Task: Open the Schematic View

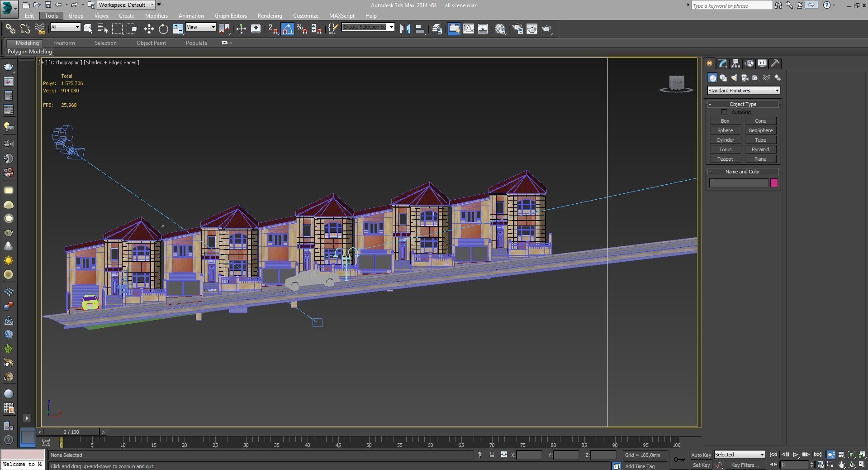Action: click(x=483, y=29)
